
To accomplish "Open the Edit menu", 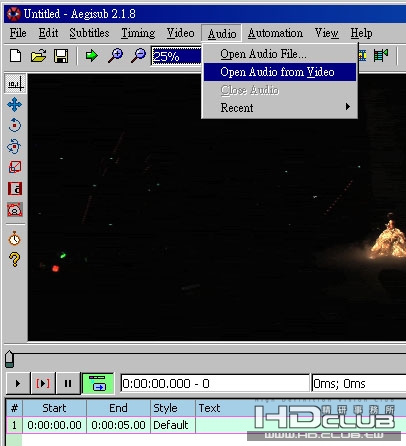I will click(x=48, y=33).
